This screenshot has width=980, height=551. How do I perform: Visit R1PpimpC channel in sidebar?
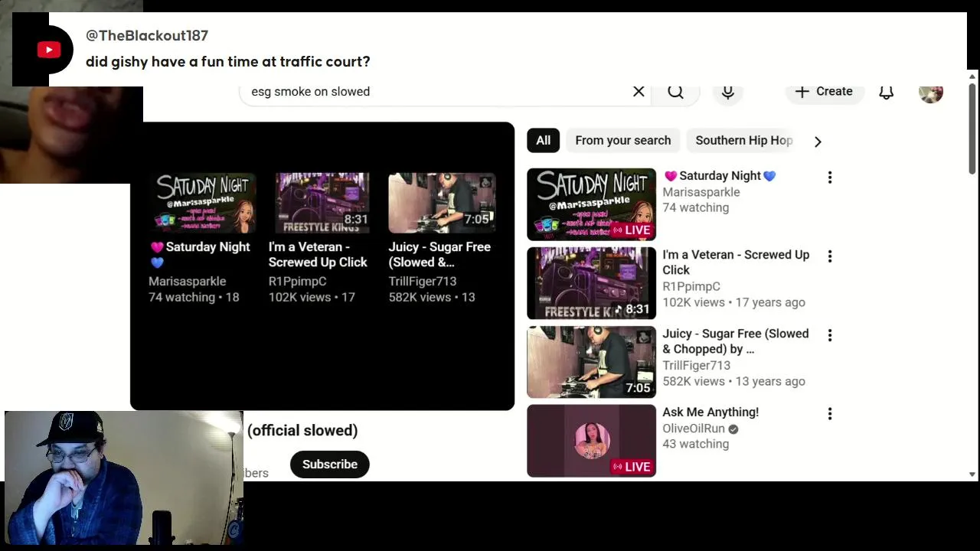click(691, 286)
